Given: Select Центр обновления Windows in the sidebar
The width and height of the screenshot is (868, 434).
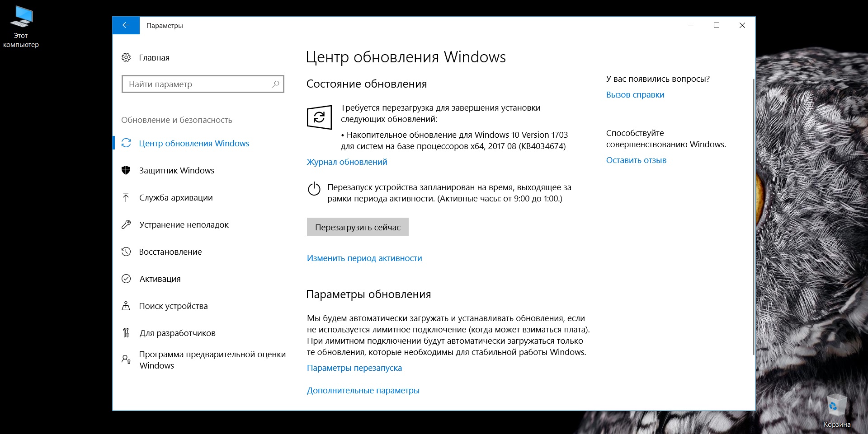Looking at the screenshot, I should [194, 143].
